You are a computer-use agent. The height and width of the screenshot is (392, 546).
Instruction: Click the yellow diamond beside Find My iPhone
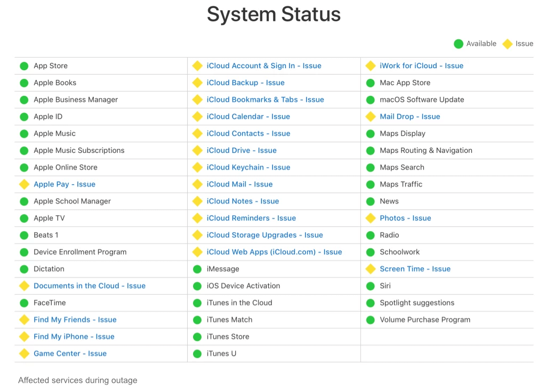coord(24,337)
